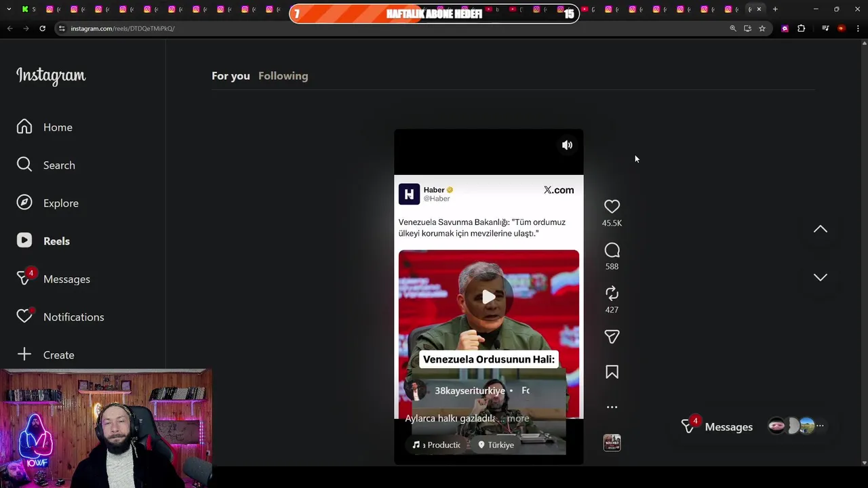Image resolution: width=868 pixels, height=488 pixels.
Task: Open the floating Messages button at bottom right
Action: click(717, 426)
